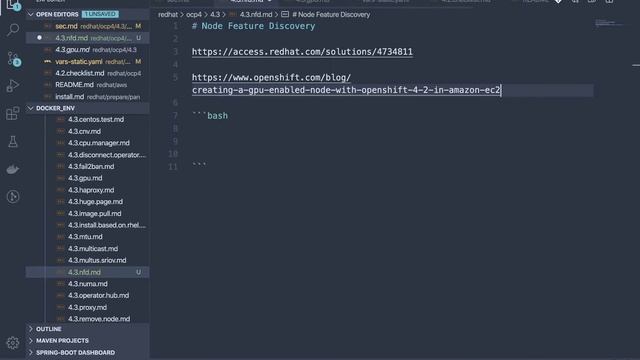Open 4.3.remove.node.md file

88,319
